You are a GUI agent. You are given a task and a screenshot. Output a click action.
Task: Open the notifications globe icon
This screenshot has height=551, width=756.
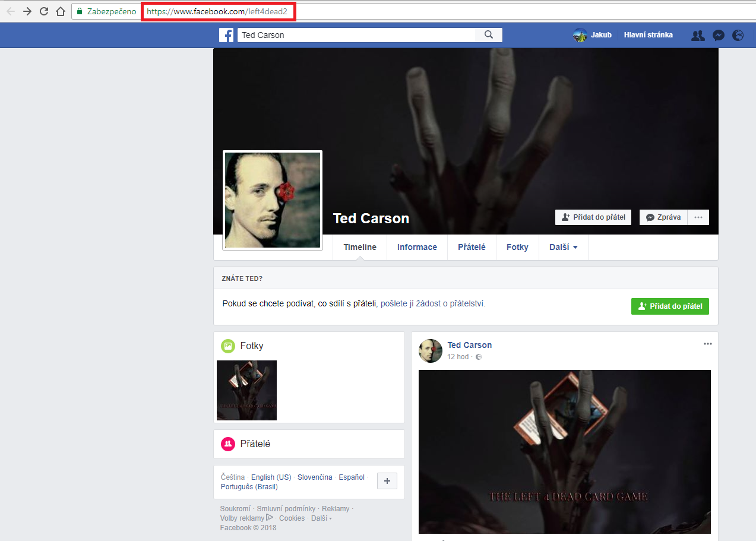coord(738,35)
